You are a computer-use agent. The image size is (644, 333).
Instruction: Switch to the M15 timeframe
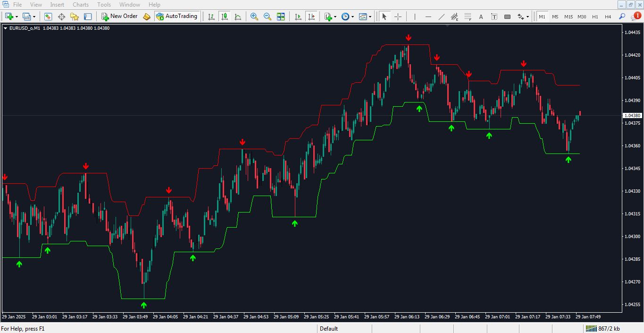click(569, 17)
